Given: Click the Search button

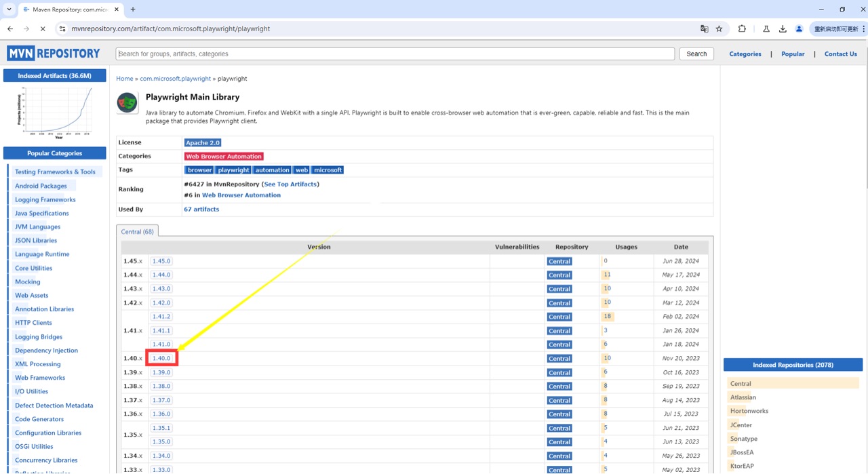Looking at the screenshot, I should point(696,54).
